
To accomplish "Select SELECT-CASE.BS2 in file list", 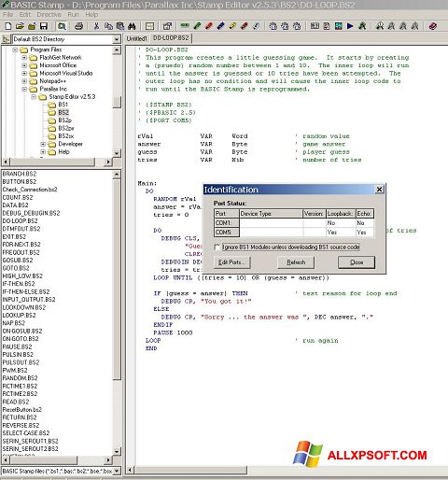I will click(26, 433).
